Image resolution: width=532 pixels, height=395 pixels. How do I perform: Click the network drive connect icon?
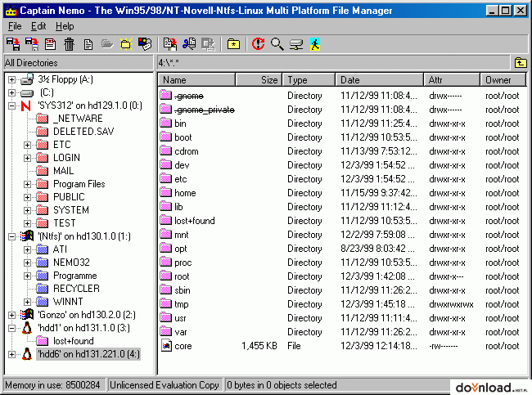pos(296,44)
